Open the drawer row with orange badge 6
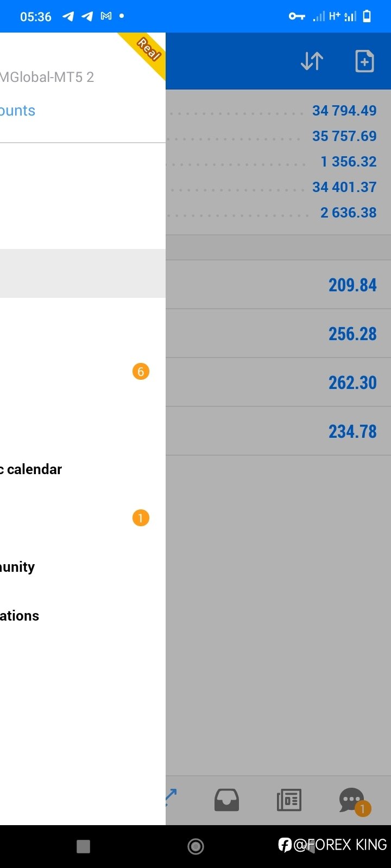 (x=83, y=372)
